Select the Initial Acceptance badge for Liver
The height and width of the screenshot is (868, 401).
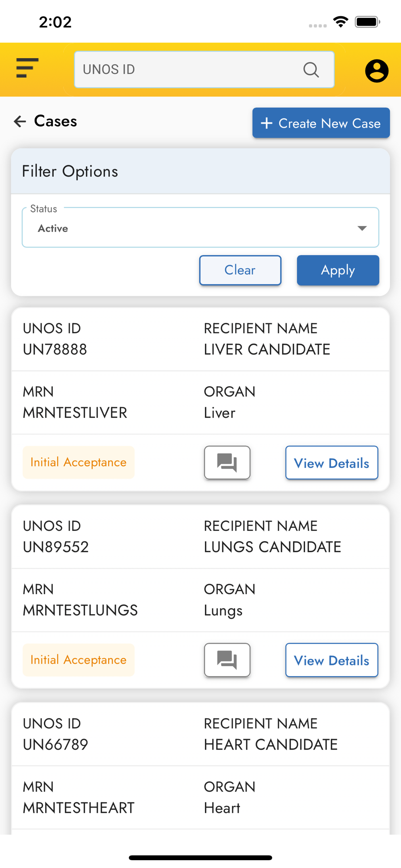[x=79, y=462]
